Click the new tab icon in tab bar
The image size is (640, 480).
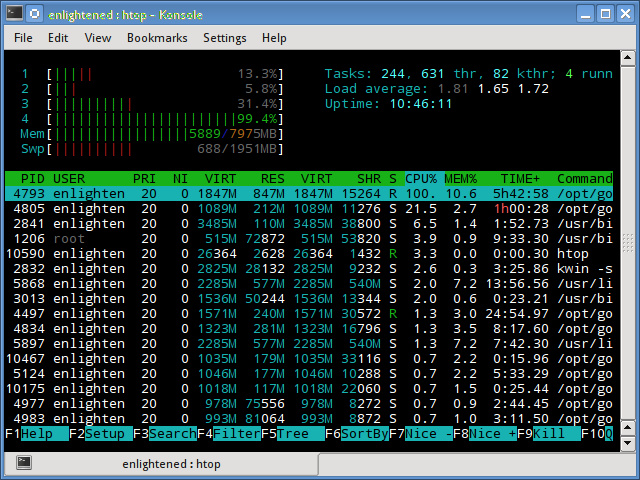[25, 463]
